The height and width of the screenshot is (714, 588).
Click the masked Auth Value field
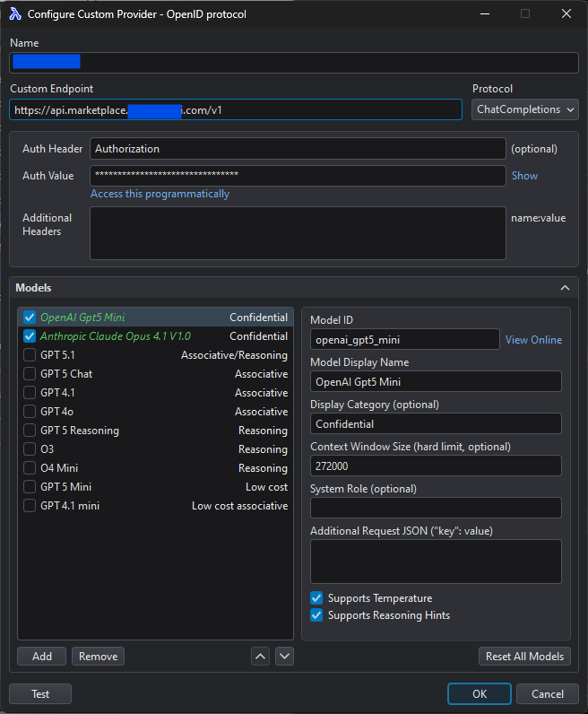tap(298, 176)
